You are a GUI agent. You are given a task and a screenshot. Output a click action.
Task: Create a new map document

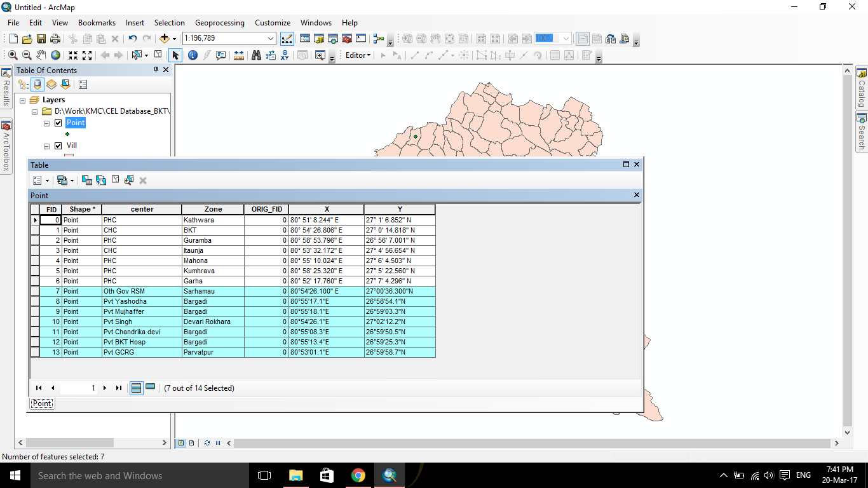tap(13, 39)
